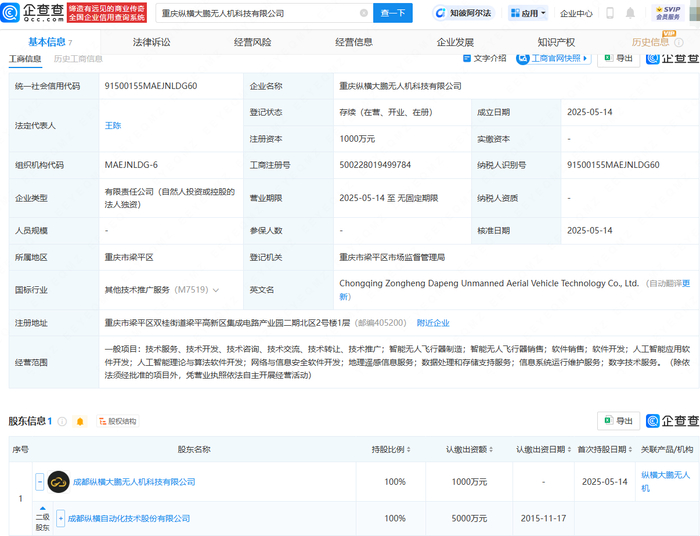Click the orange alert icon beside 股东信息

(x=80, y=421)
